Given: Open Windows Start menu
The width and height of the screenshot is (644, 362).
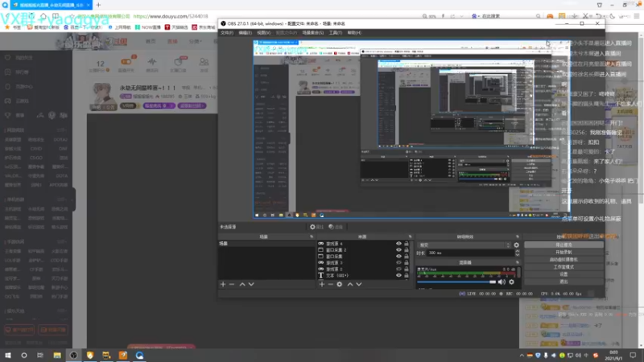Looking at the screenshot, I should tap(8, 356).
